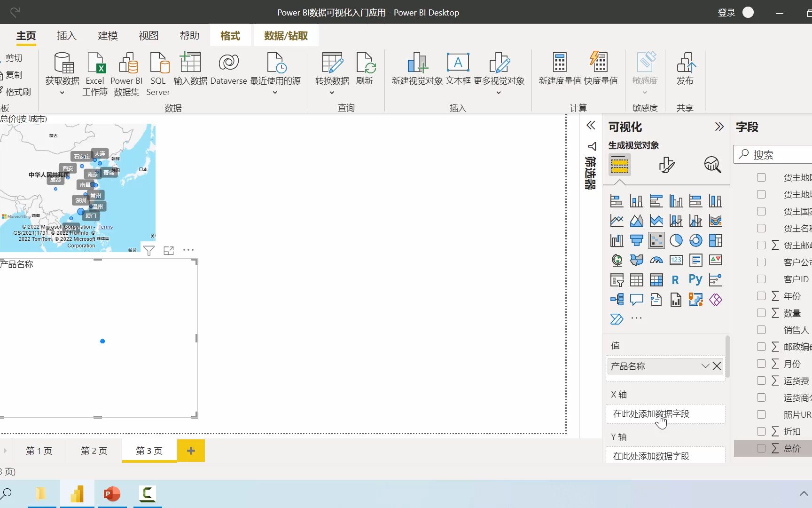Remove 产品名称 from the 值 well
This screenshot has width=812, height=508.
pos(717,366)
